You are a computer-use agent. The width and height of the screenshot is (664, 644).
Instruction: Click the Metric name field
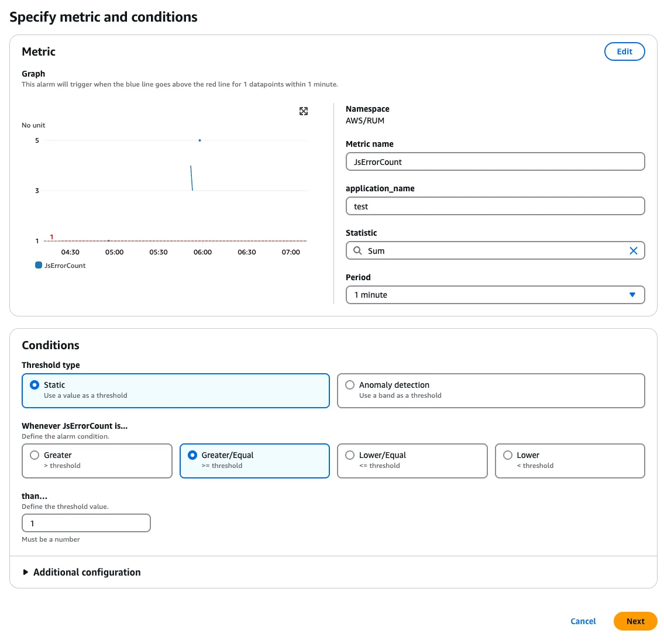[x=495, y=162]
